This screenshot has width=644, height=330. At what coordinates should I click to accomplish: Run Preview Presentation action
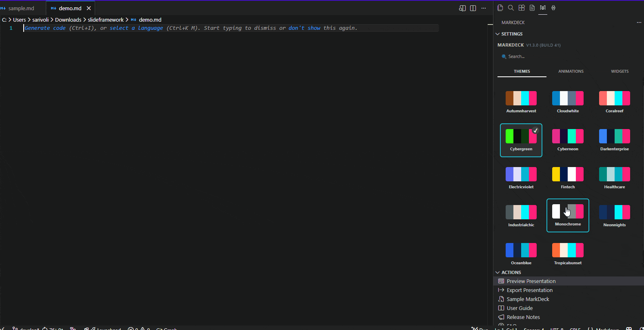(568, 281)
